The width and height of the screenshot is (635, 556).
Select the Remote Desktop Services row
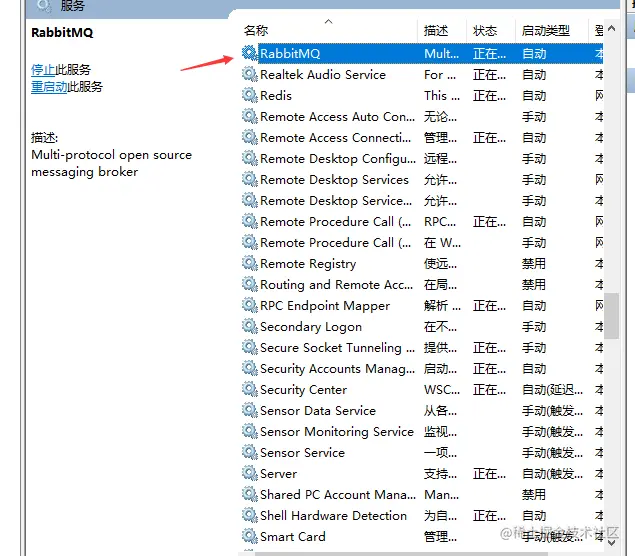[422, 180]
